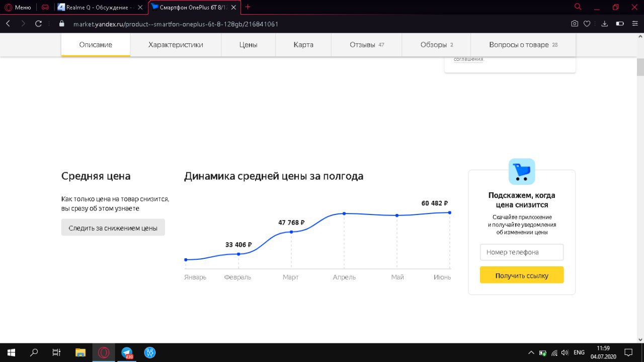Click the 33 406 ₽ price label

click(238, 245)
